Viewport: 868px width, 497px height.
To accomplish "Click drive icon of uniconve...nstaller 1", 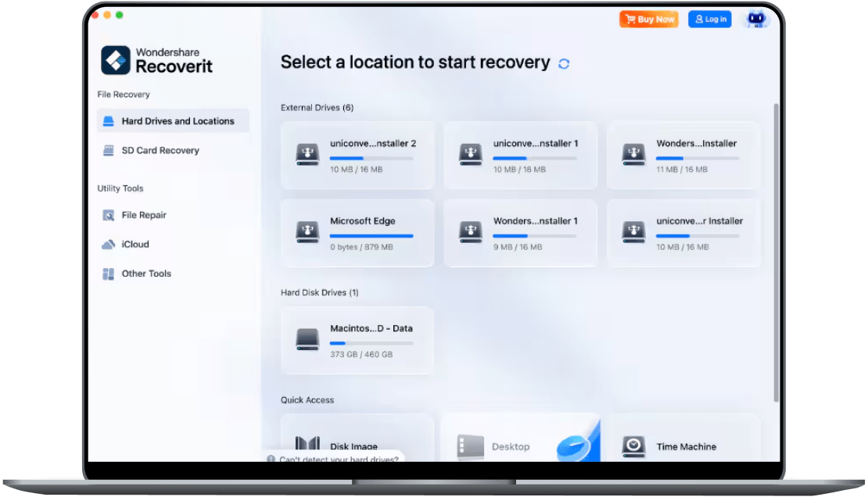I will coord(471,155).
